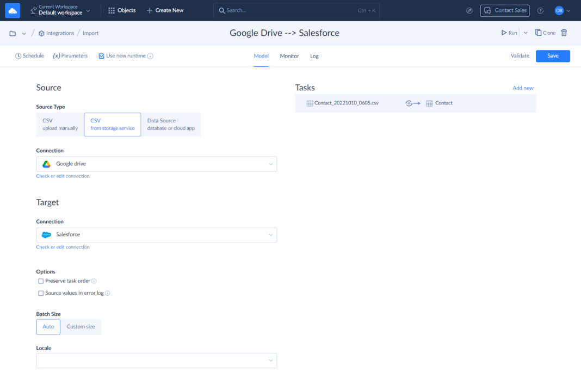Click the Save button
Screen dimensions: 581x392
(x=553, y=56)
